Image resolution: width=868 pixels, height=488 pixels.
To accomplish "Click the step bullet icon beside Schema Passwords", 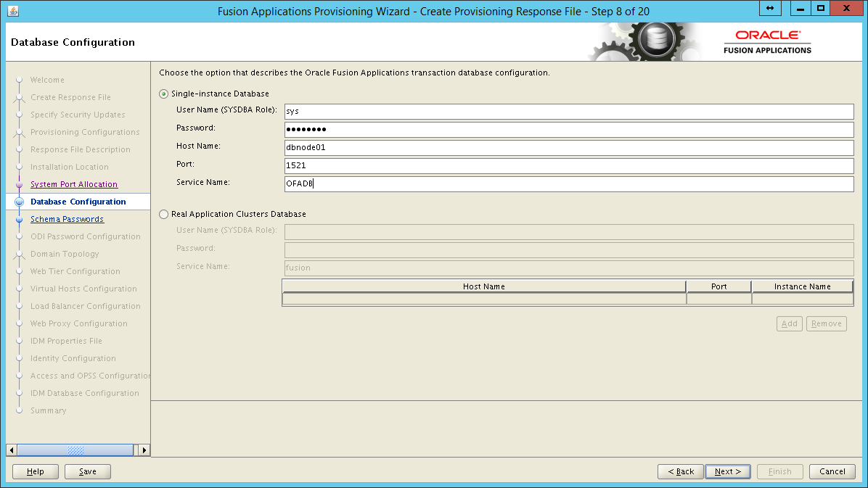I will tap(20, 220).
